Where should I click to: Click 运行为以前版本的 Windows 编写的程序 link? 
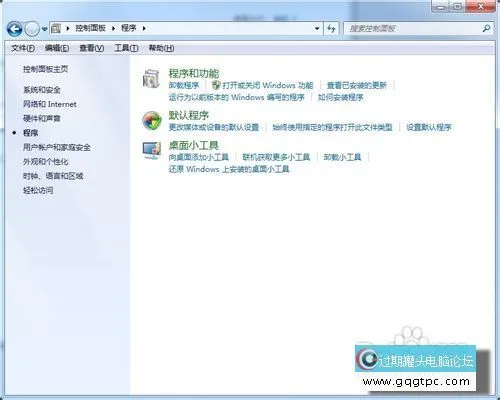(236, 98)
